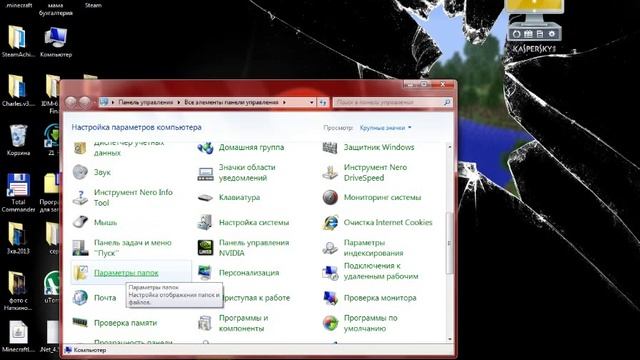Click Все элементы панели управления breadcrumb
Screen dimensions: 640x360
point(231,102)
